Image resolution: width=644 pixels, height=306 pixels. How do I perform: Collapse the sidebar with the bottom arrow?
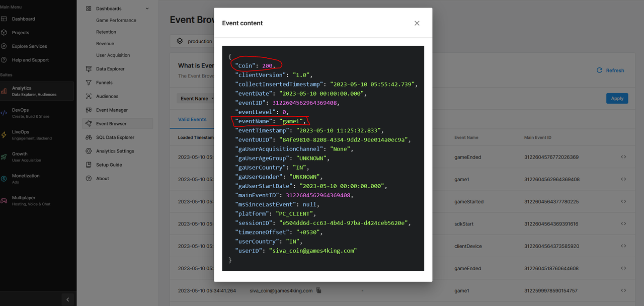click(67, 299)
